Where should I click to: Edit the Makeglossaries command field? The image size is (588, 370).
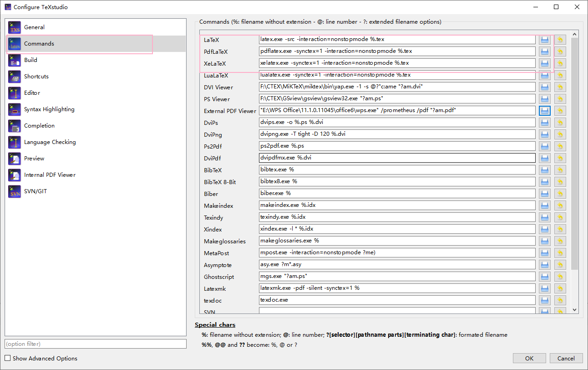coord(397,241)
